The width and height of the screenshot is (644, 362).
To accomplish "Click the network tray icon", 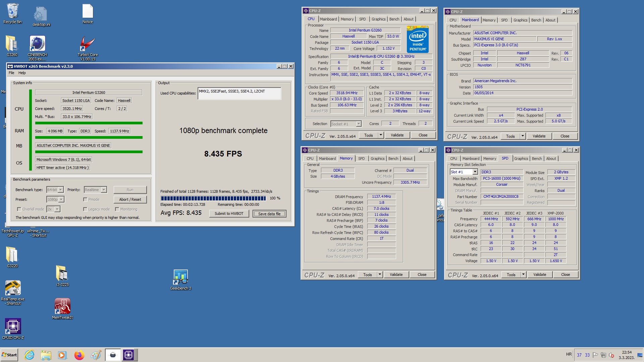I will pos(603,355).
